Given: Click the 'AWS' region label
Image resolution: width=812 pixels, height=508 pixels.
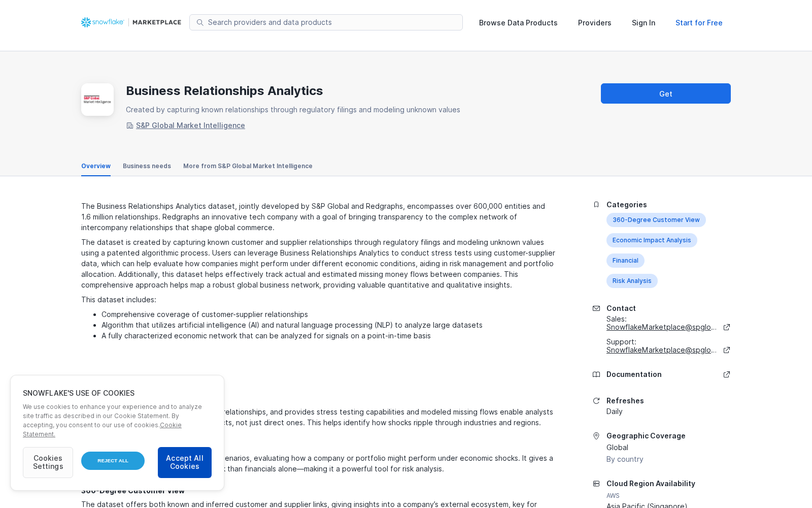Looking at the screenshot, I should 613,496.
